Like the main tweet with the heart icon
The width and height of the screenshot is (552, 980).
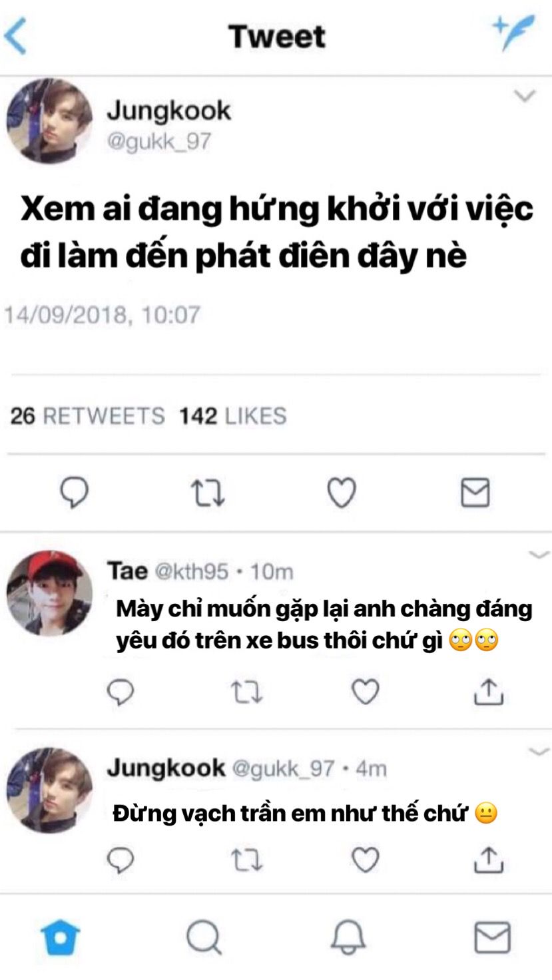pos(342,493)
